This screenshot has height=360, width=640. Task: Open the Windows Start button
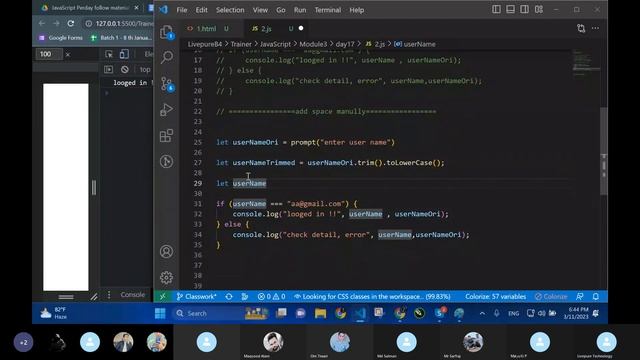[x=160, y=313]
